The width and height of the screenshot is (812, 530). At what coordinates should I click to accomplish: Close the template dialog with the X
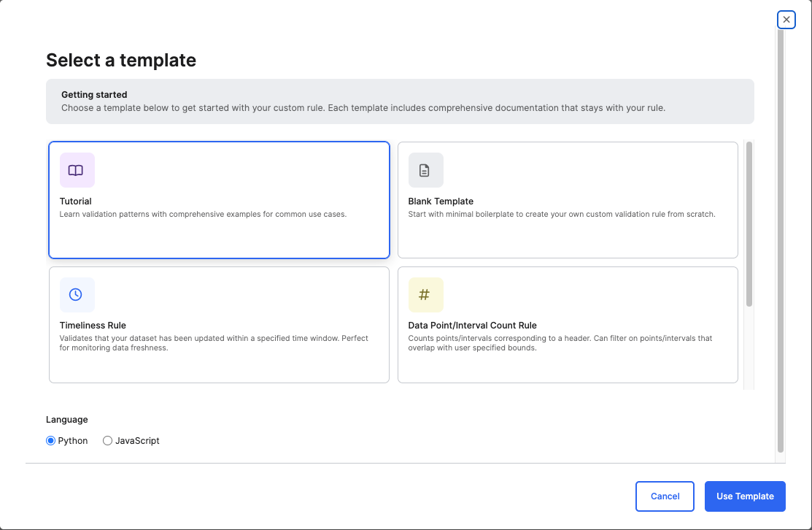coord(786,20)
